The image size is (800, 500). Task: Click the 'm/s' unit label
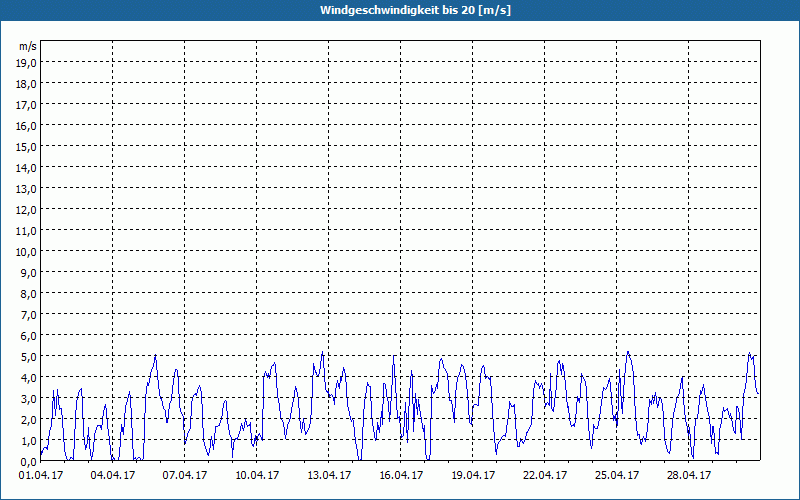click(28, 46)
